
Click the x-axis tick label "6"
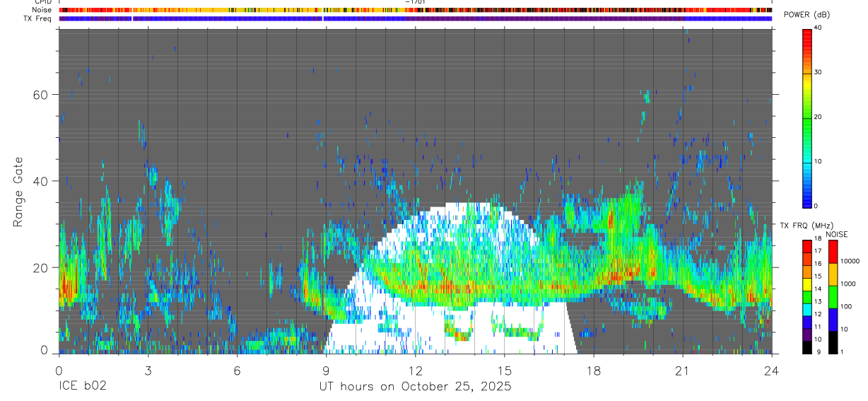[237, 371]
